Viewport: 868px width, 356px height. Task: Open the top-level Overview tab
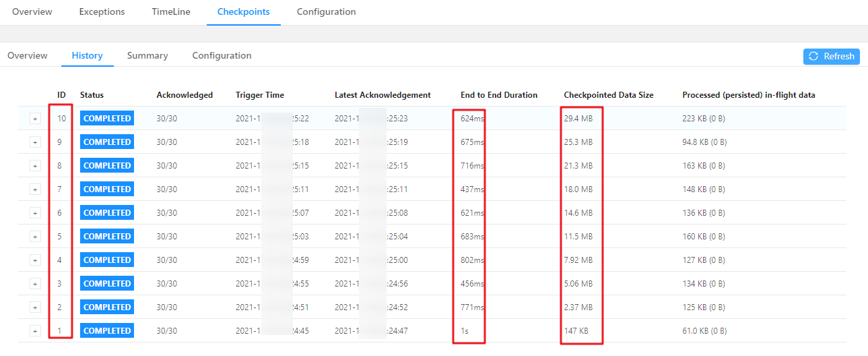32,12
